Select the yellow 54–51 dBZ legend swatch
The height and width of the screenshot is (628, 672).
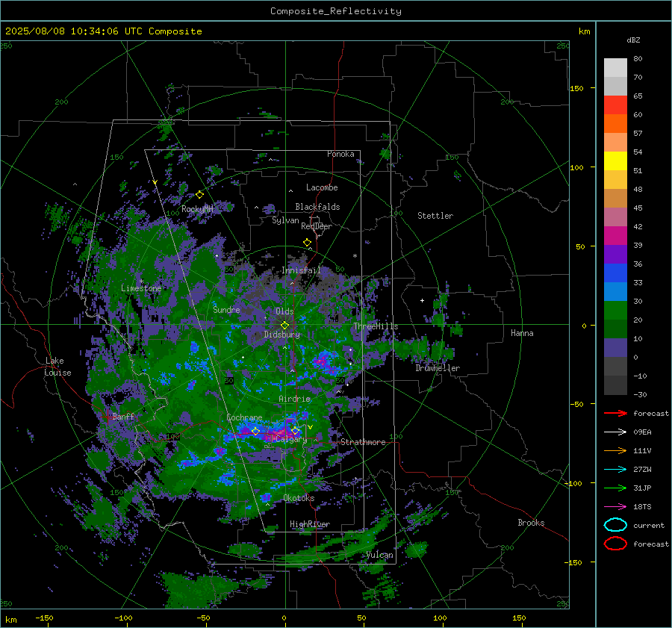coord(615,161)
